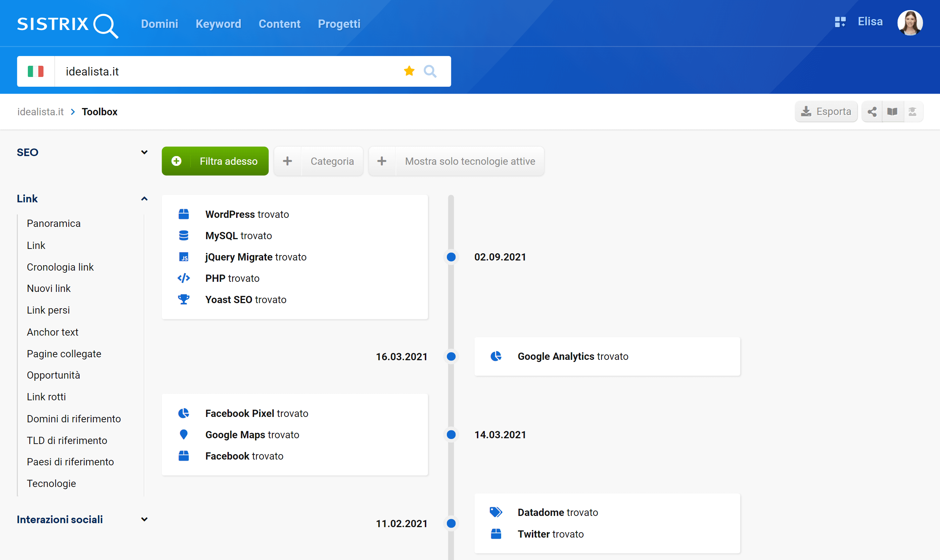Click plus icon before Mostra solo tecnologie attive
Viewport: 940px width, 560px height.
(x=382, y=161)
